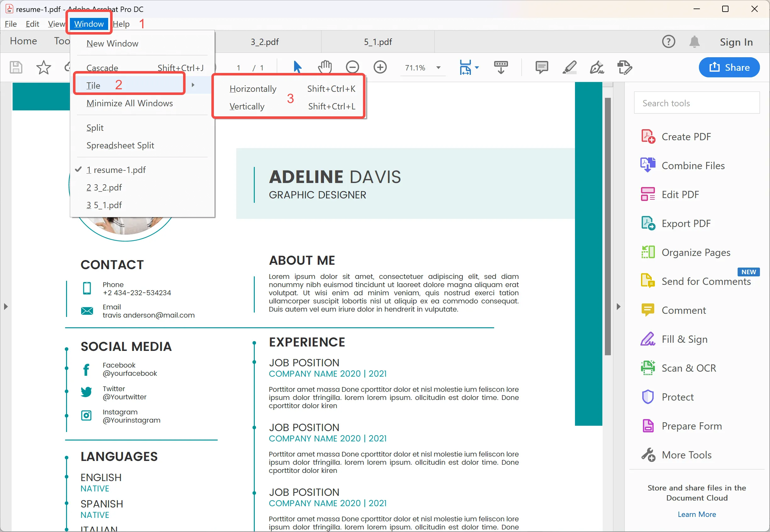Open the Sign document pen icon
The height and width of the screenshot is (532, 770).
(x=597, y=67)
